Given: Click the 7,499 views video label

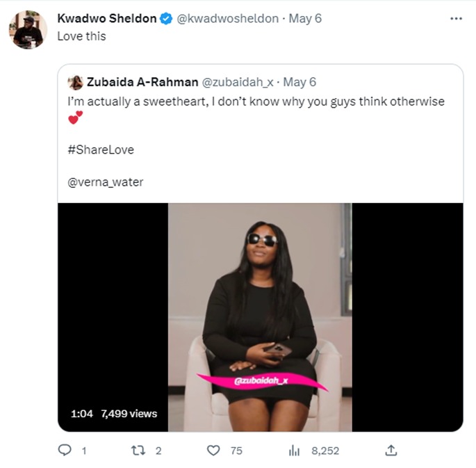Looking at the screenshot, I should (x=129, y=414).
